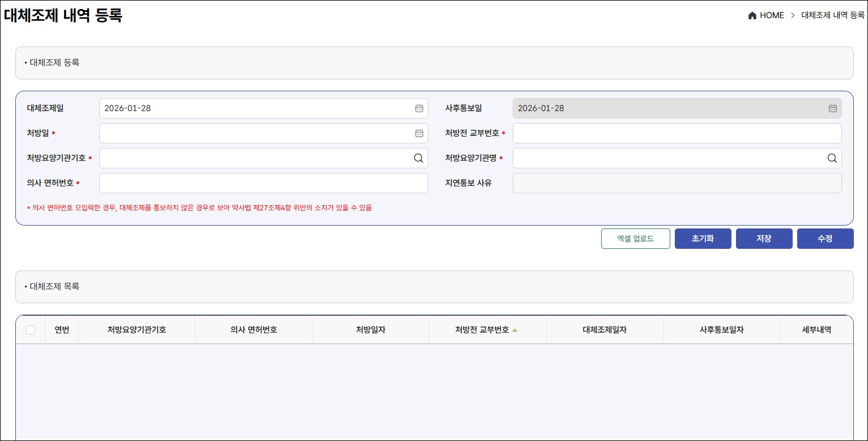The width and height of the screenshot is (868, 441).
Task: Click search icon in 처방요양기관기호 field
Action: [418, 158]
